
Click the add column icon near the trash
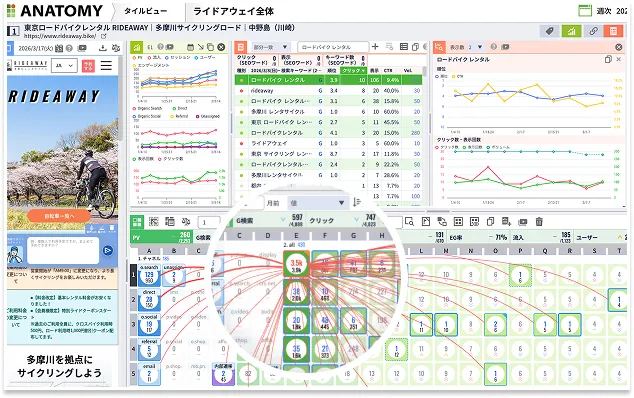pyautogui.click(x=506, y=222)
